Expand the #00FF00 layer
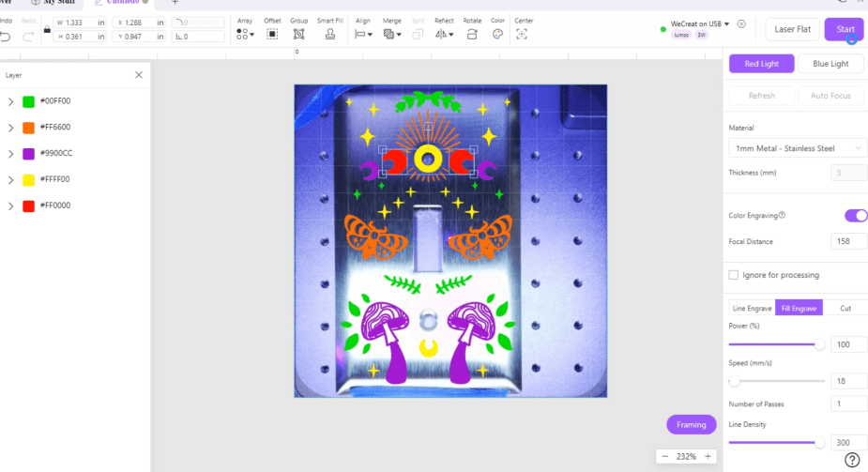The height and width of the screenshot is (472, 868). [x=10, y=101]
